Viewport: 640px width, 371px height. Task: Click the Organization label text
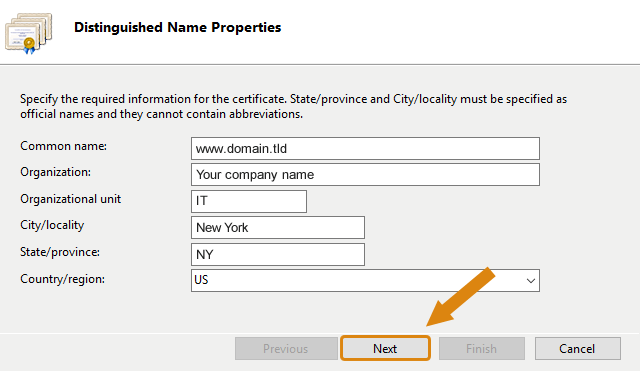(56, 172)
